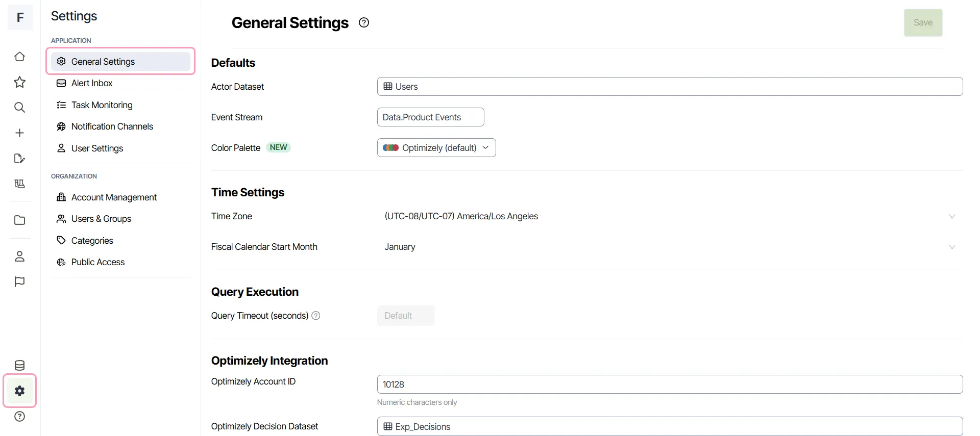980x436 pixels.
Task: Click the Search magnifier icon
Action: (19, 108)
